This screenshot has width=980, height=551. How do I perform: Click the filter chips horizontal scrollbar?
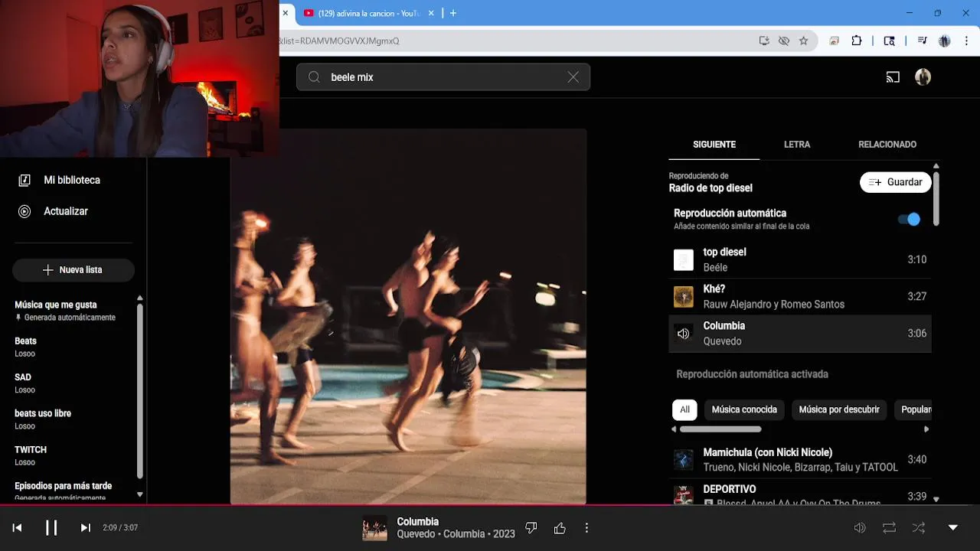coord(720,429)
